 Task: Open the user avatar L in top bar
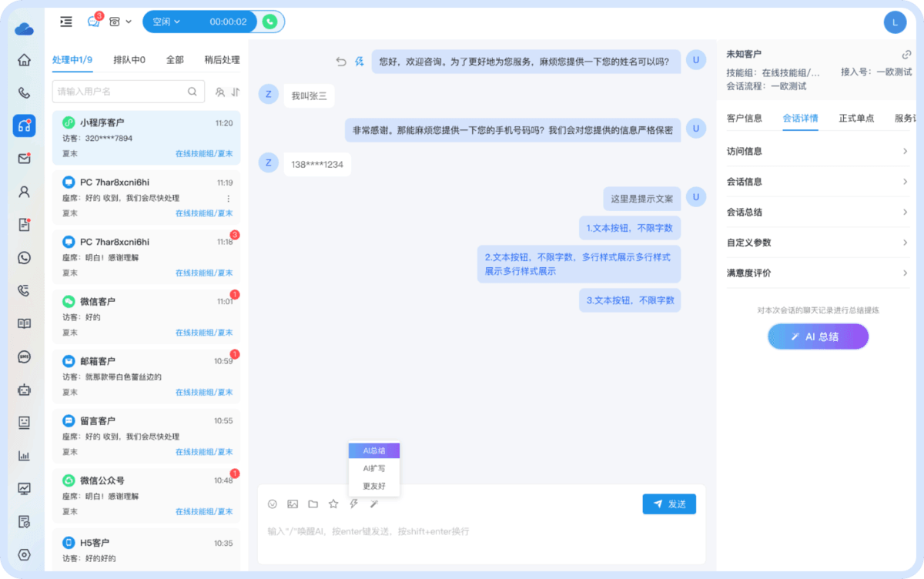point(895,22)
